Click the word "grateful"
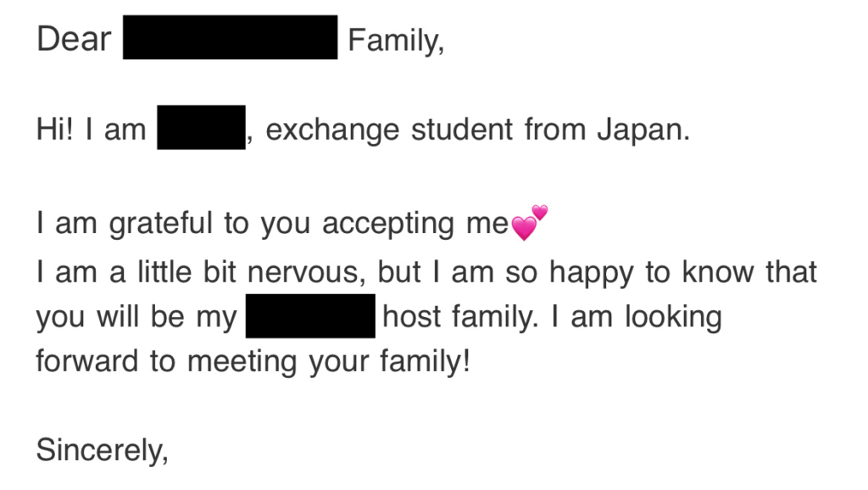Screen dimensions: 868x490 tap(161, 224)
